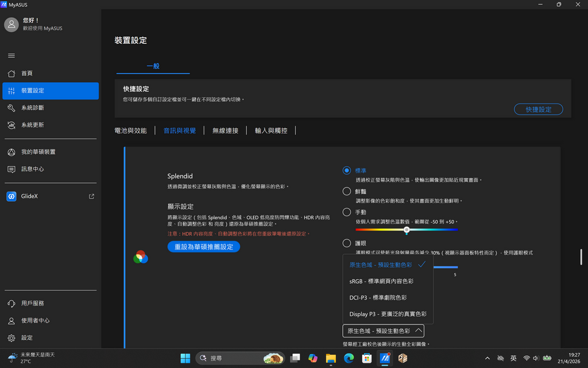Select the 鮮豔 radio button
The width and height of the screenshot is (588, 368).
(x=346, y=191)
